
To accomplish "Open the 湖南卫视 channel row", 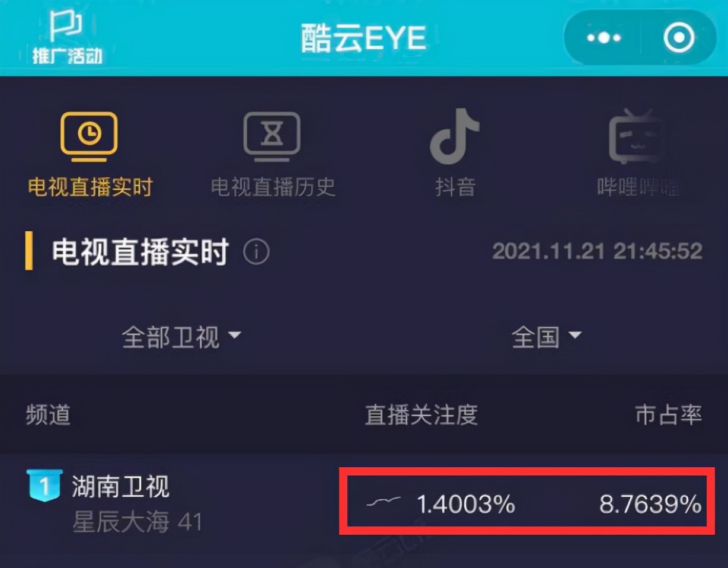I will (364, 503).
